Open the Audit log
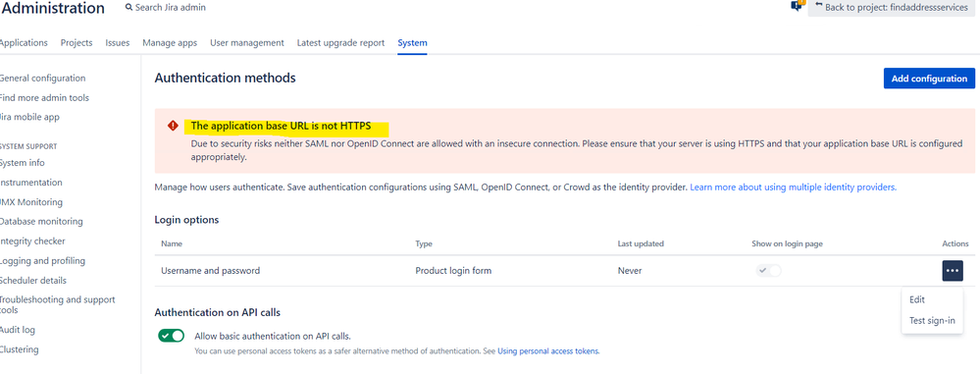Image resolution: width=980 pixels, height=374 pixels. click(x=18, y=330)
